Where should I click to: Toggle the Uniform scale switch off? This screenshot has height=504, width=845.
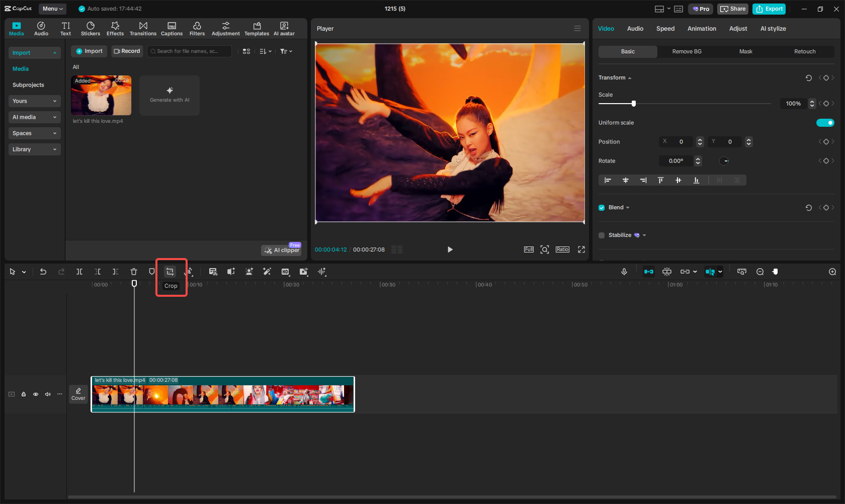[x=825, y=122]
